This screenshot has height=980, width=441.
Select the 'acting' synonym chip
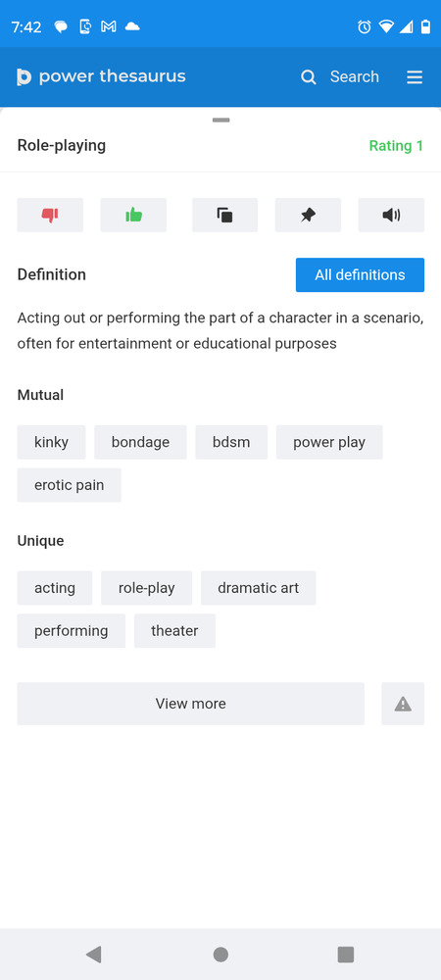55,588
